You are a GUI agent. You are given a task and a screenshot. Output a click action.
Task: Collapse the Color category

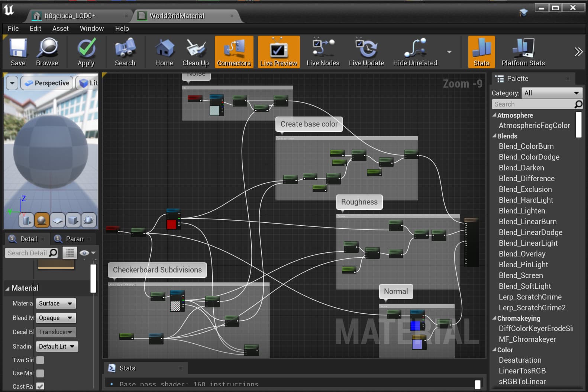494,350
